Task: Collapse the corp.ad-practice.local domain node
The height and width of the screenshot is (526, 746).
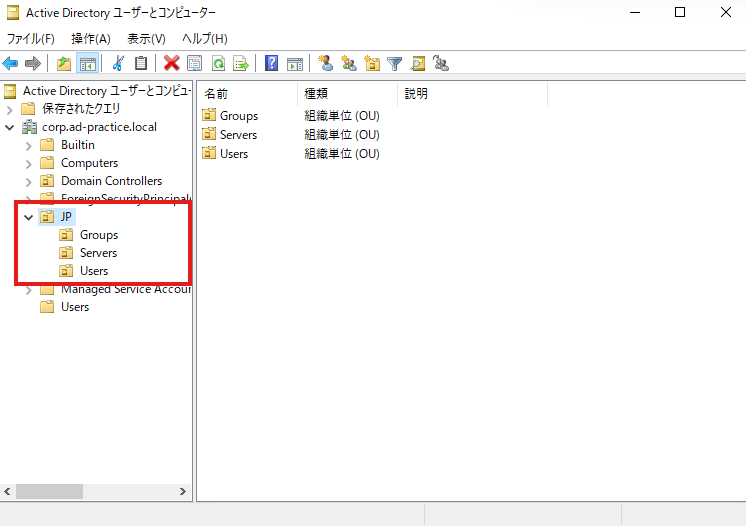Action: tap(10, 127)
